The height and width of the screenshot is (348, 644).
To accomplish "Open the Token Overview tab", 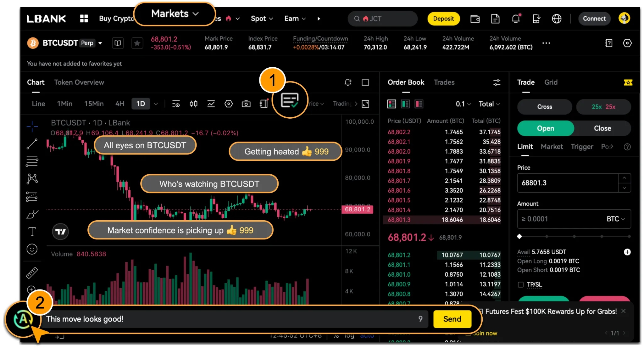I will click(x=79, y=82).
